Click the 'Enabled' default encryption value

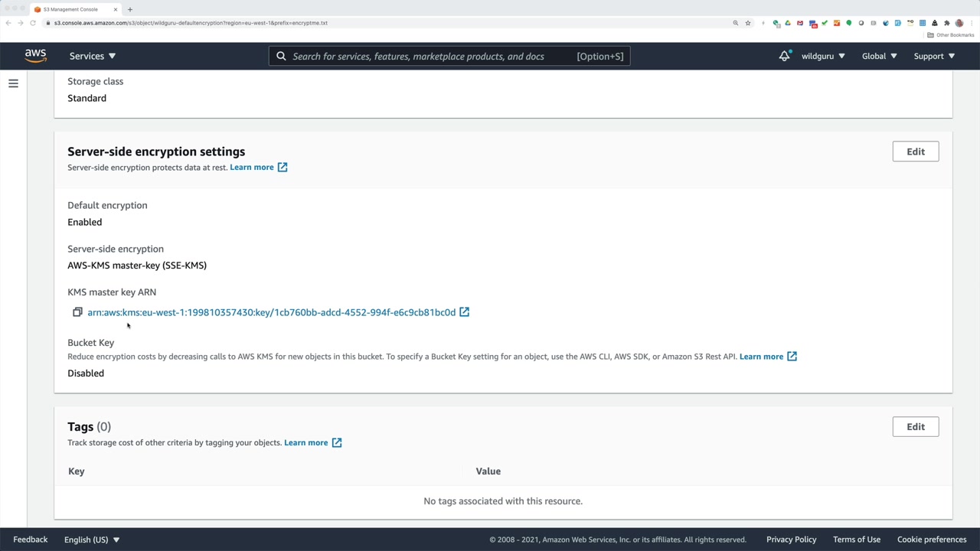pos(84,222)
